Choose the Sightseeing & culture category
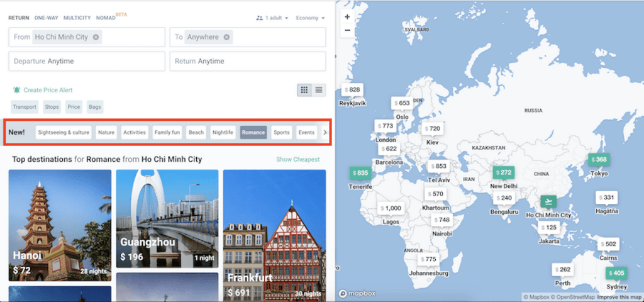Screen dimensions: 644x302 (64, 132)
